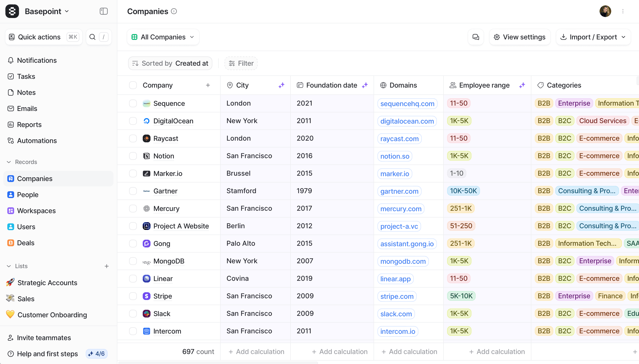Collapse the Records section

pyautogui.click(x=9, y=162)
